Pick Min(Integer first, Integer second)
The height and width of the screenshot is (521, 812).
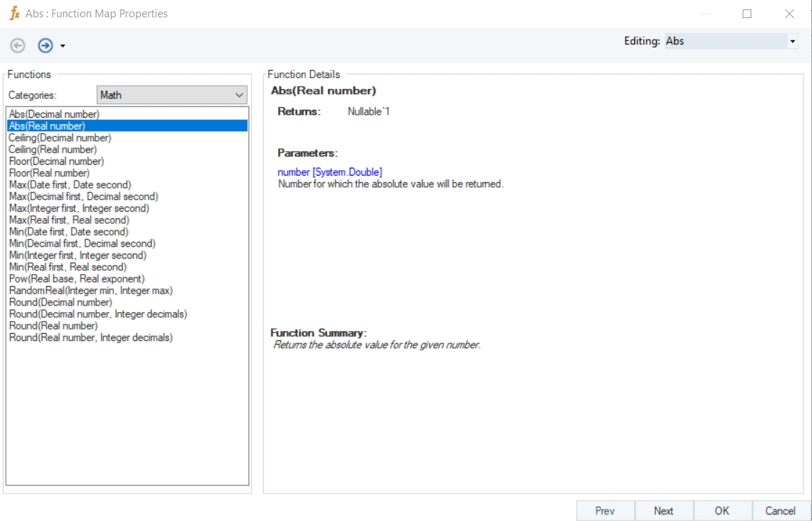(x=77, y=255)
